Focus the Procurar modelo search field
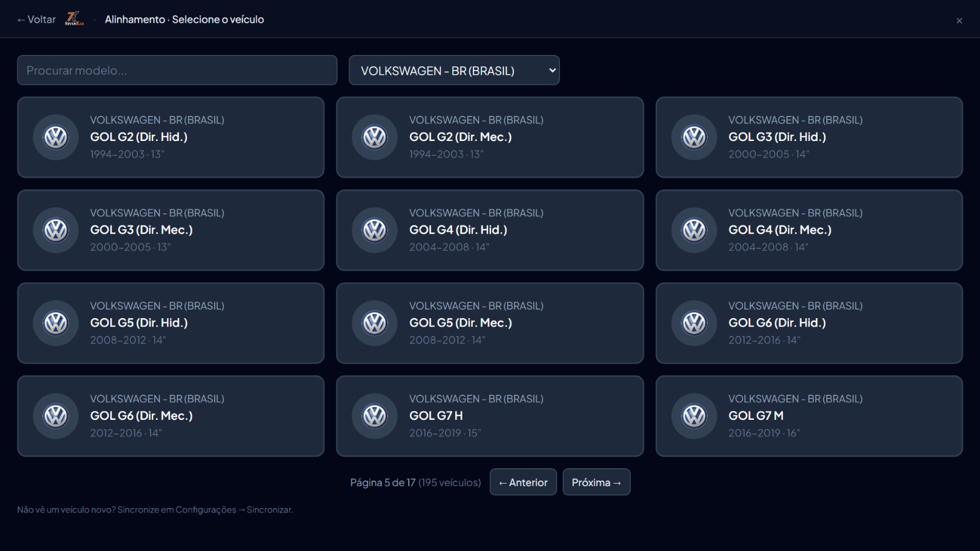980x551 pixels. [x=177, y=70]
